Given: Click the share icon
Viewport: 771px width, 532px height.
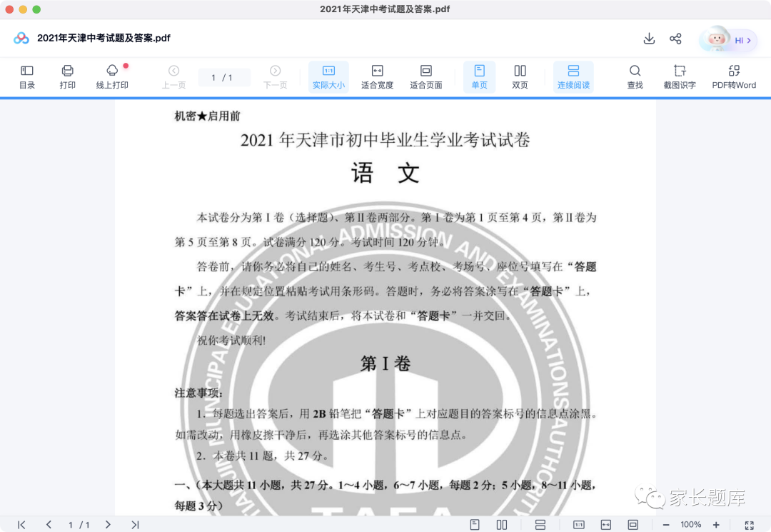Looking at the screenshot, I should [675, 39].
